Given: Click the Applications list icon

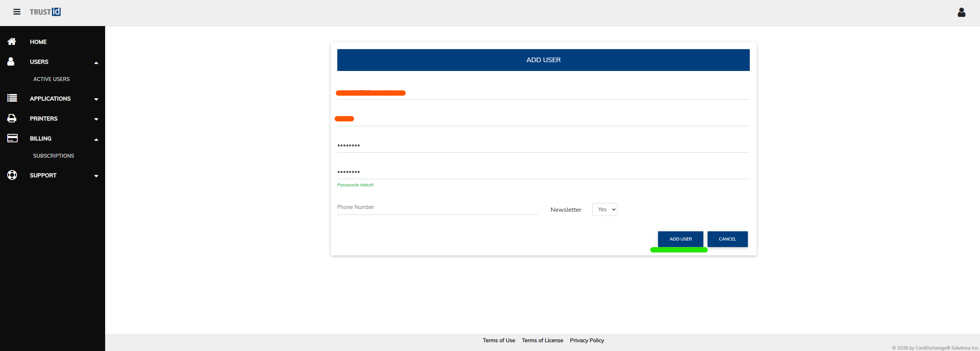Looking at the screenshot, I should (x=12, y=98).
